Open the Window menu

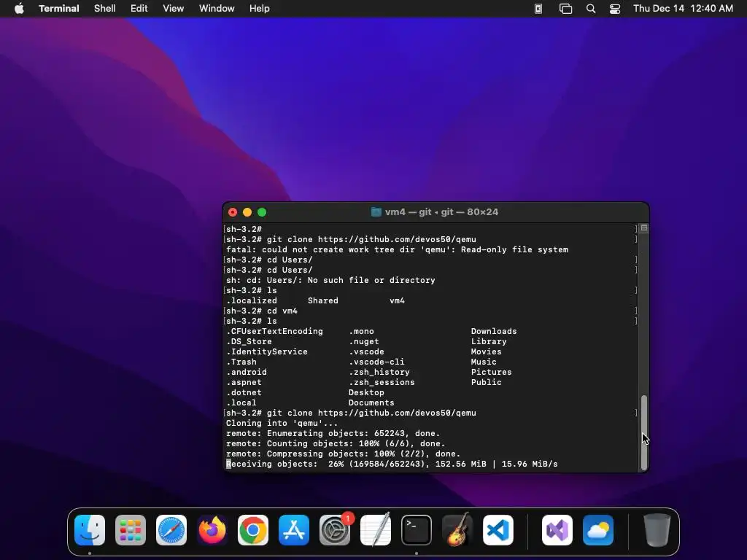[217, 8]
